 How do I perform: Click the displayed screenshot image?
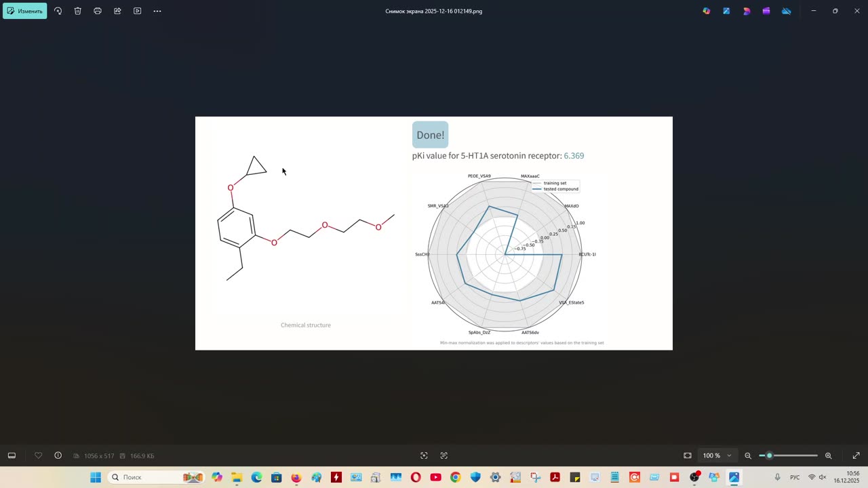point(434,233)
